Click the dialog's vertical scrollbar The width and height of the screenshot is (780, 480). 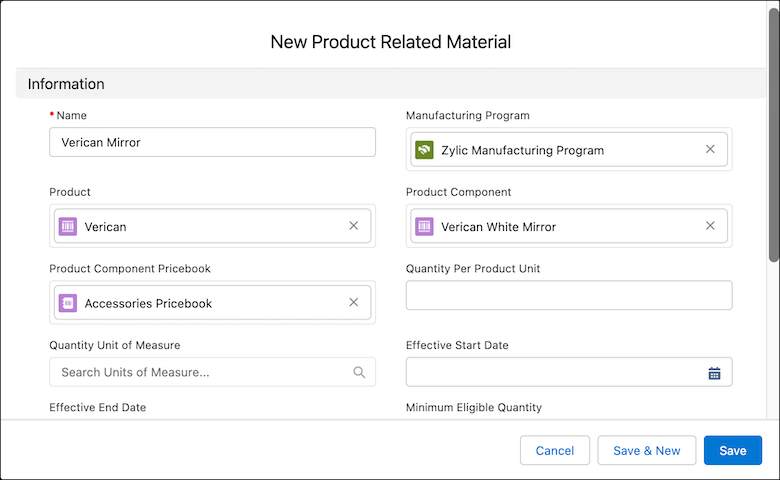tap(774, 134)
